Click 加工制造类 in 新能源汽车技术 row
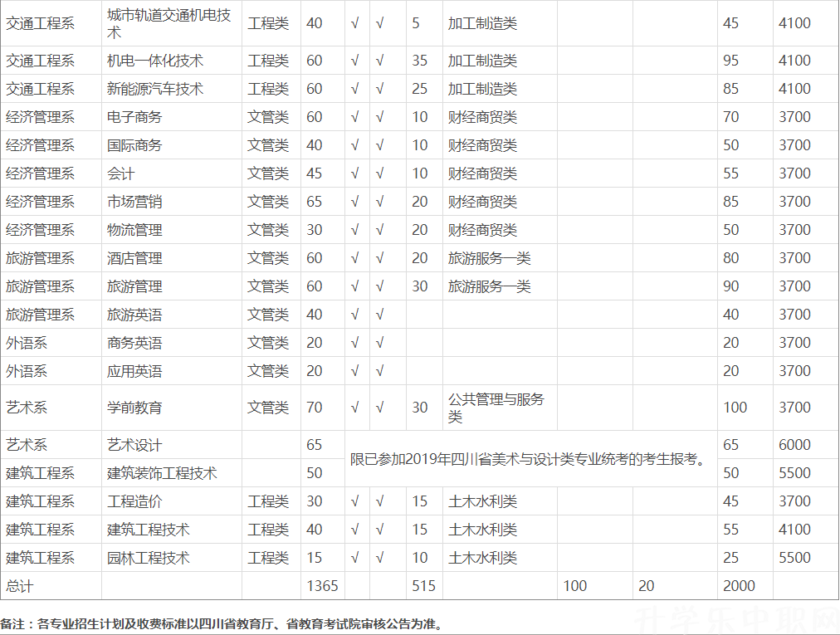 [x=500, y=89]
